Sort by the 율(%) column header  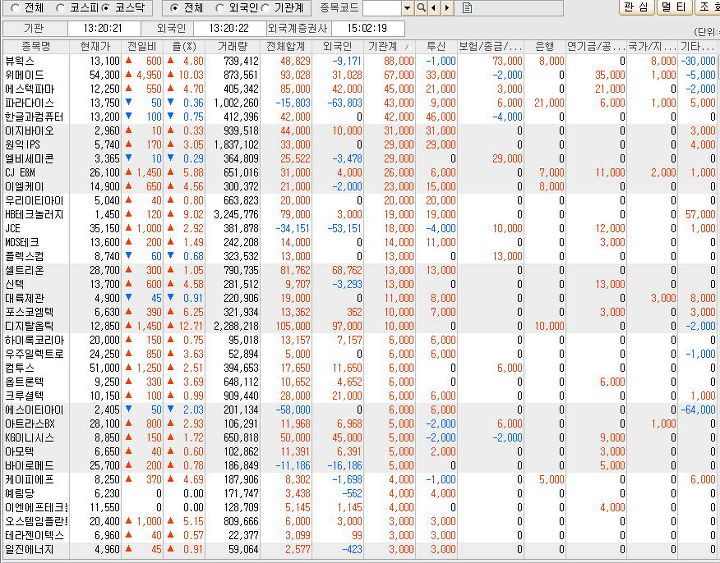pyautogui.click(x=184, y=46)
